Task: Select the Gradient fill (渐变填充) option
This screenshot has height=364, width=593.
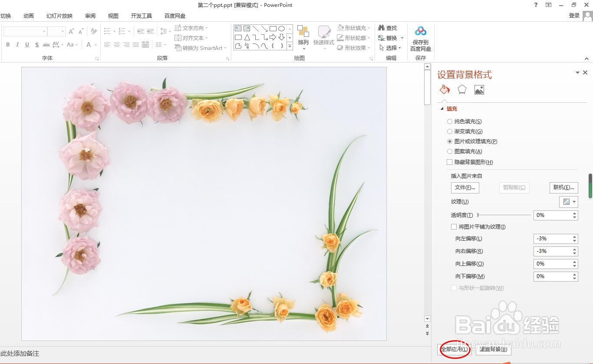Action: point(449,131)
